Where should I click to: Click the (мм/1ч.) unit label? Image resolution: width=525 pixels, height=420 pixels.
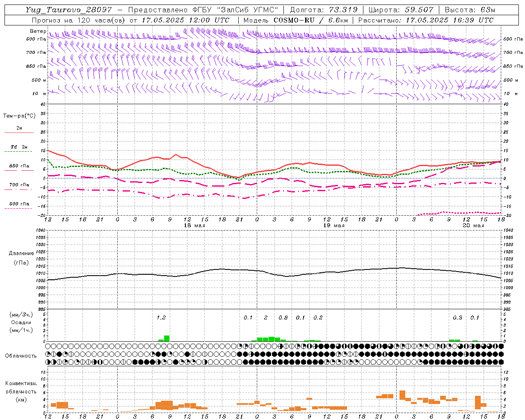pos(21,330)
